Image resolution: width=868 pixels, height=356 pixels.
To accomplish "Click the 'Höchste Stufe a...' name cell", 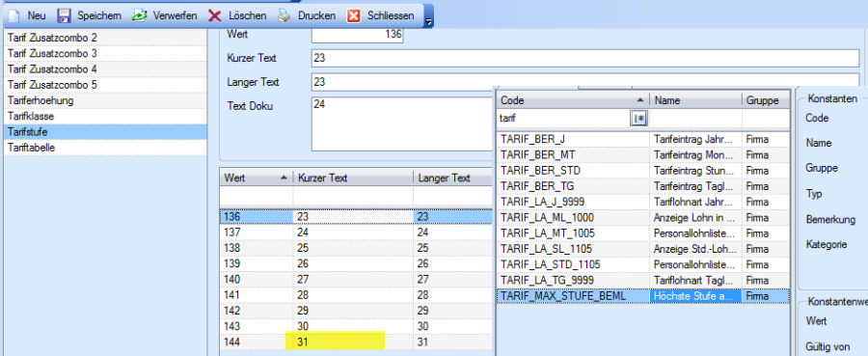I will pos(695,296).
